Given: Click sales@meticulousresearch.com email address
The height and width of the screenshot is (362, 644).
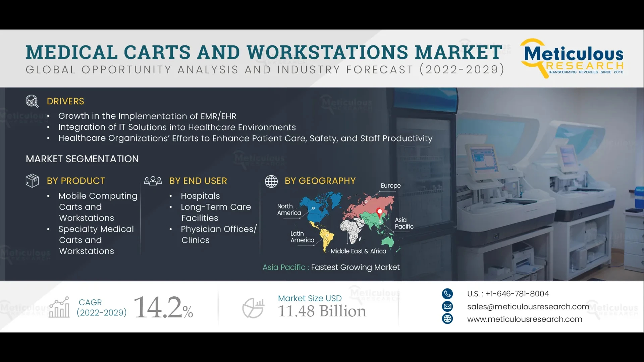Looking at the screenshot, I should click(528, 306).
